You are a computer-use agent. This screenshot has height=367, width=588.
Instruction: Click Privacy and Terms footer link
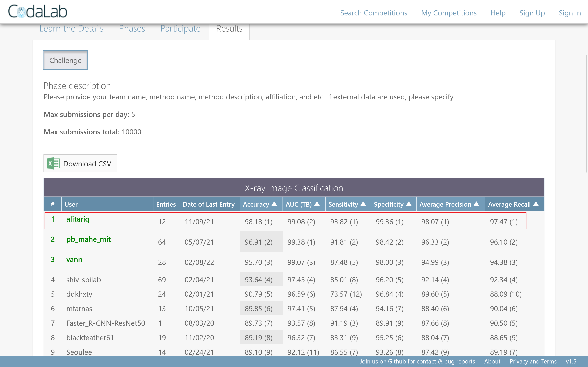click(x=533, y=361)
